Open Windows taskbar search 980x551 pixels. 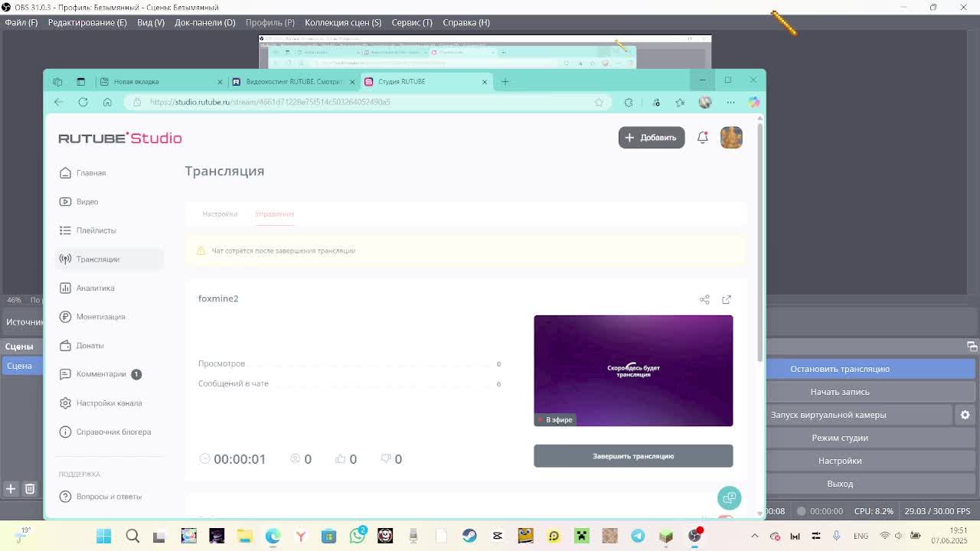pyautogui.click(x=132, y=536)
